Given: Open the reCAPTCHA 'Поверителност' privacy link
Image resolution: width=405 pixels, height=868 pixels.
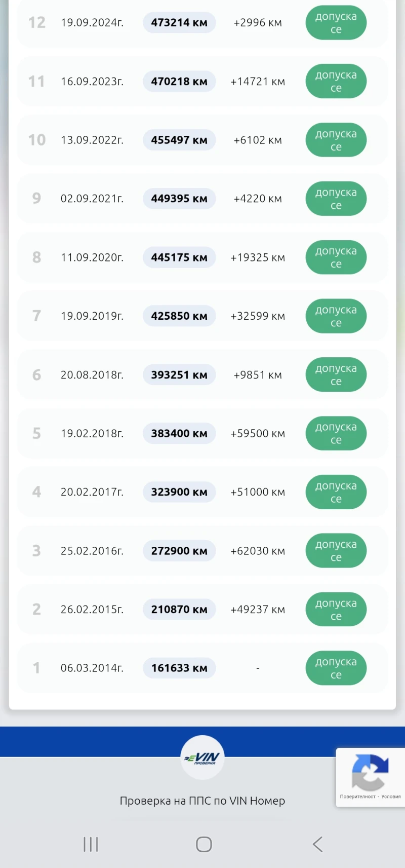Looking at the screenshot, I should coord(357,797).
